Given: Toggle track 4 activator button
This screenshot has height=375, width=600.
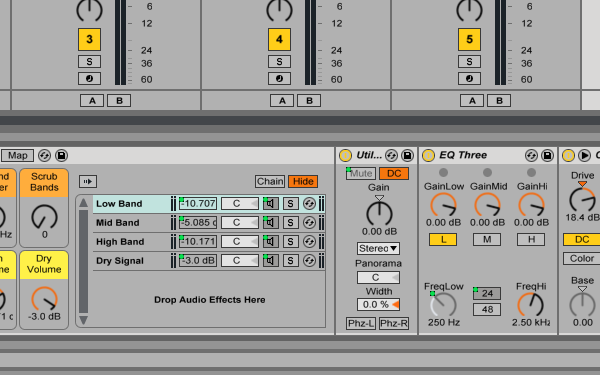Looking at the screenshot, I should (279, 39).
